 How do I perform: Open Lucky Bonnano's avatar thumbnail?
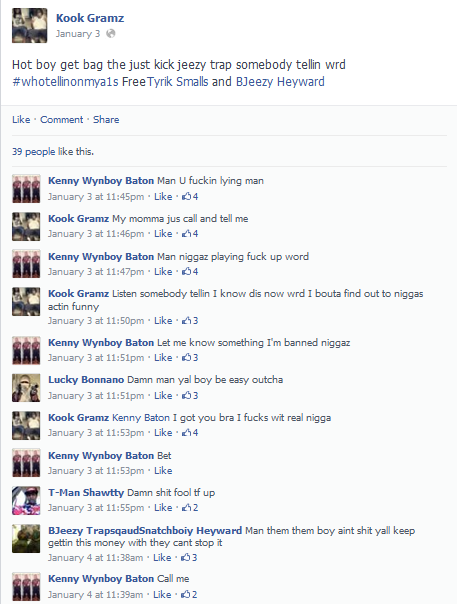pyautogui.click(x=26, y=388)
